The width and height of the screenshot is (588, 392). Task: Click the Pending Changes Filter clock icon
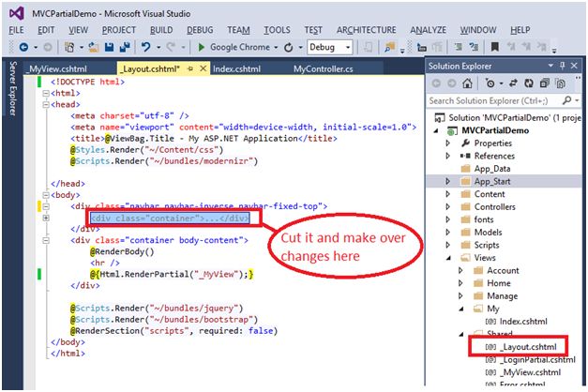(x=490, y=83)
